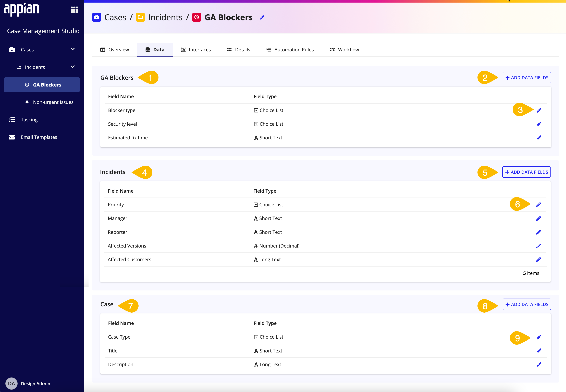
Task: Edit the Description field
Action: pyautogui.click(x=539, y=364)
